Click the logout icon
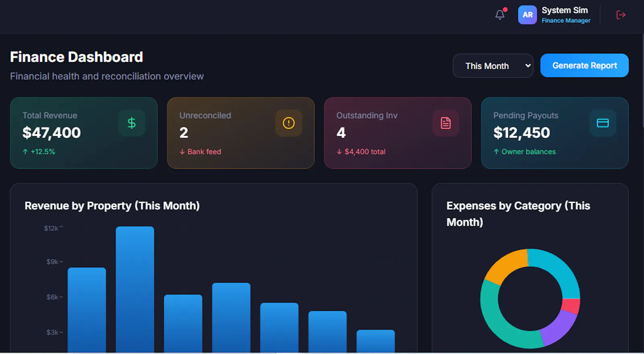The height and width of the screenshot is (354, 644). (x=621, y=15)
